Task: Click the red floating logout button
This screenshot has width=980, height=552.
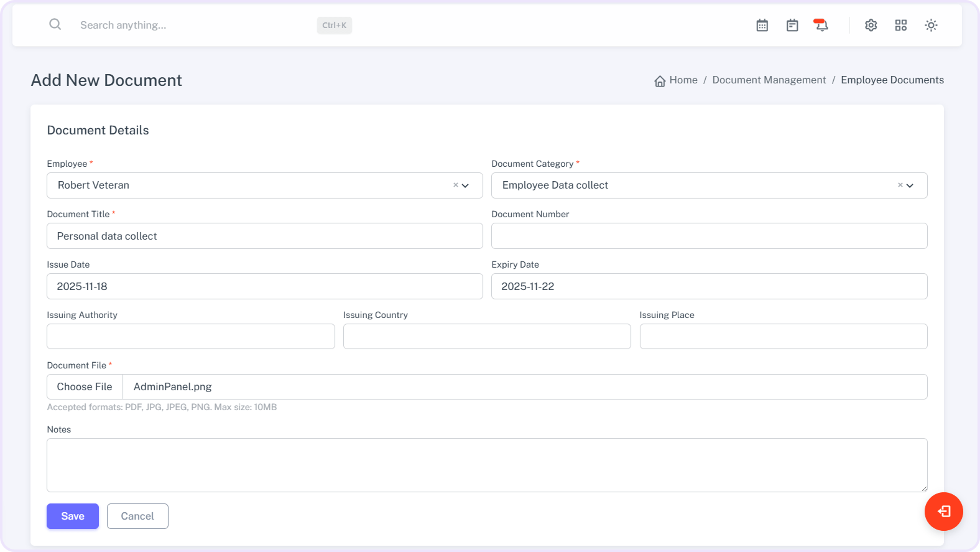Action: click(x=943, y=512)
